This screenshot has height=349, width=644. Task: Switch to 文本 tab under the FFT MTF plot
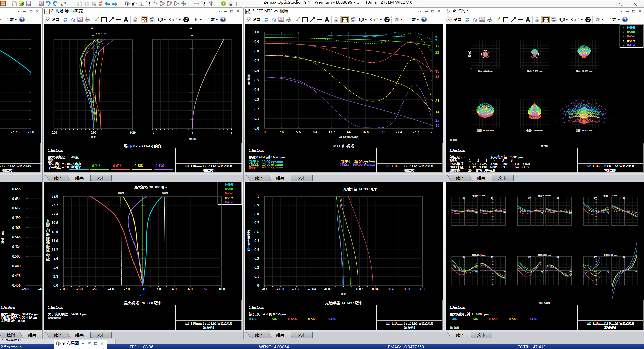coord(301,178)
